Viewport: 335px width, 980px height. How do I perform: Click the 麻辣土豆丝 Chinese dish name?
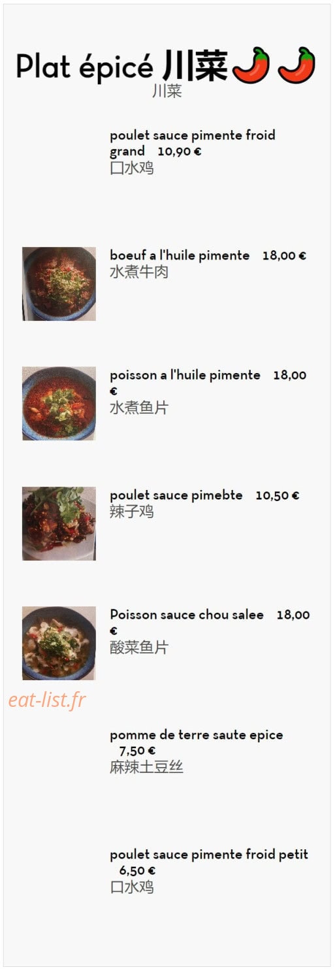pyautogui.click(x=146, y=767)
